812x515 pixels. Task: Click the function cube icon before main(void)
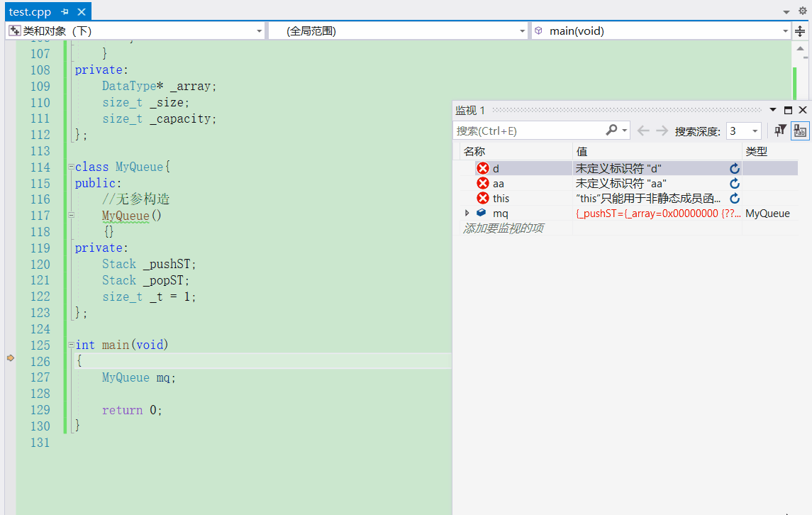[538, 31]
